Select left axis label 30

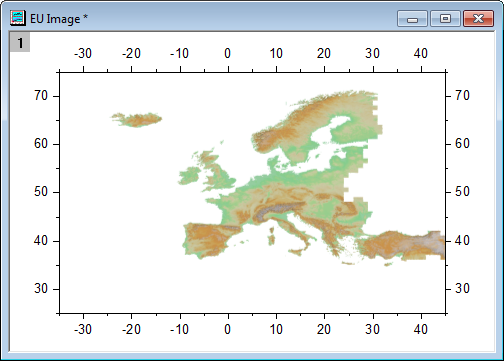(41, 288)
